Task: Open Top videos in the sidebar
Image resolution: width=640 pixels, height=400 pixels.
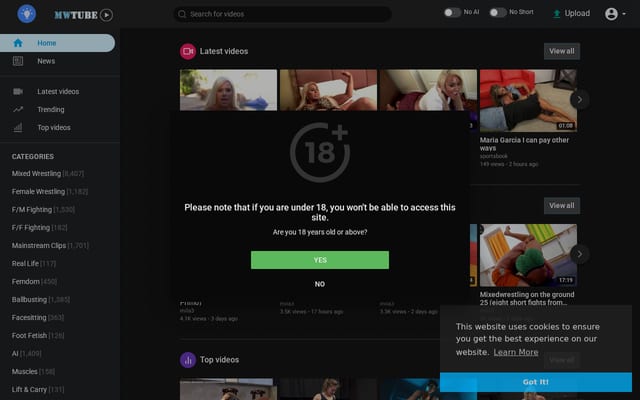Action: pos(58,127)
